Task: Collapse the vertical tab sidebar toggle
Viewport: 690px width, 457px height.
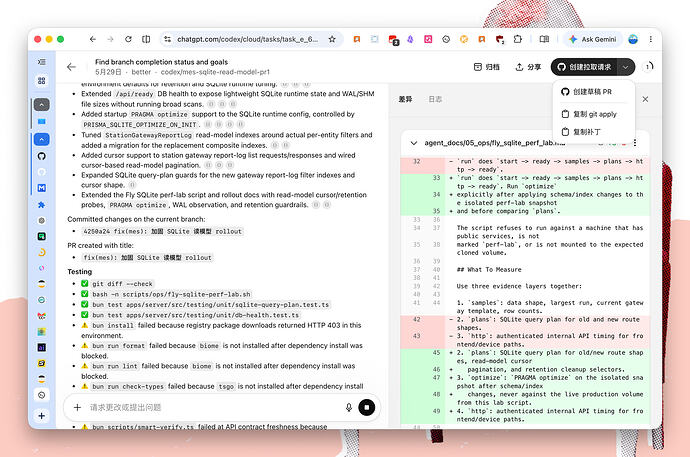Action: point(42,62)
